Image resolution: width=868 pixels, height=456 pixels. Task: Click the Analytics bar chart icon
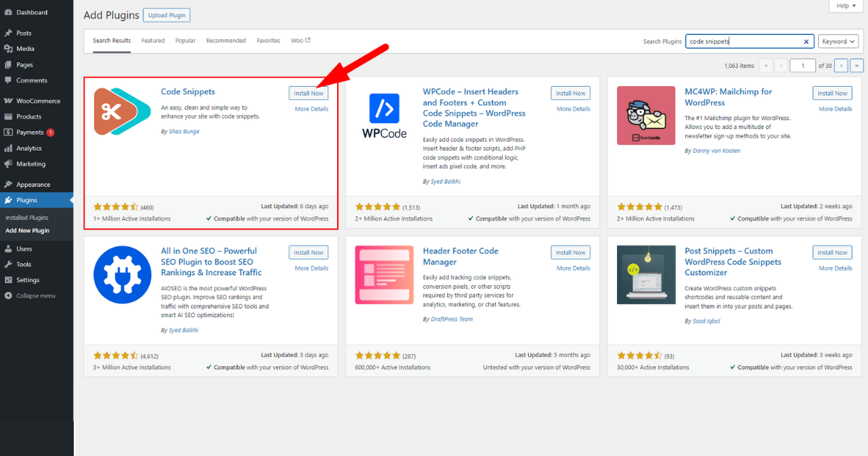[x=8, y=148]
